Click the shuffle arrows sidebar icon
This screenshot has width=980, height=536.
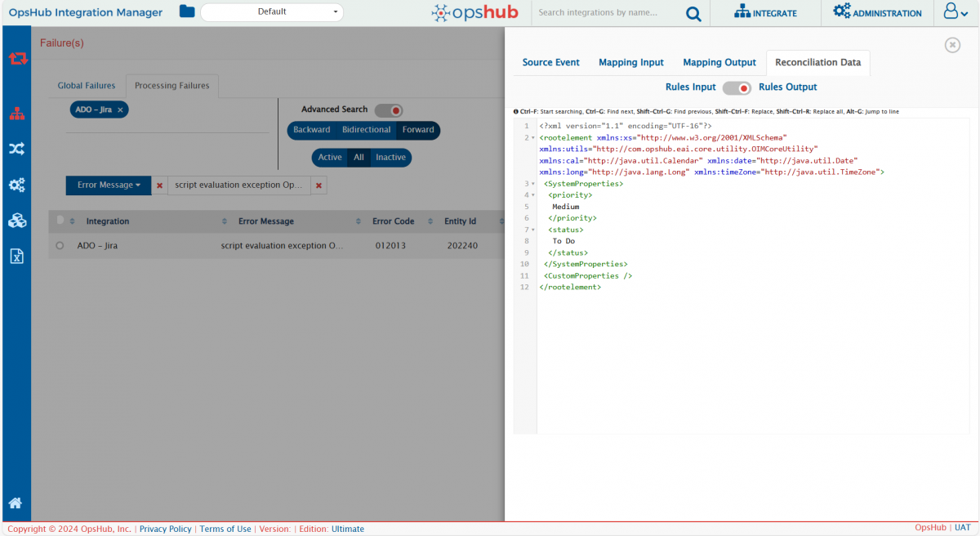pos(17,149)
